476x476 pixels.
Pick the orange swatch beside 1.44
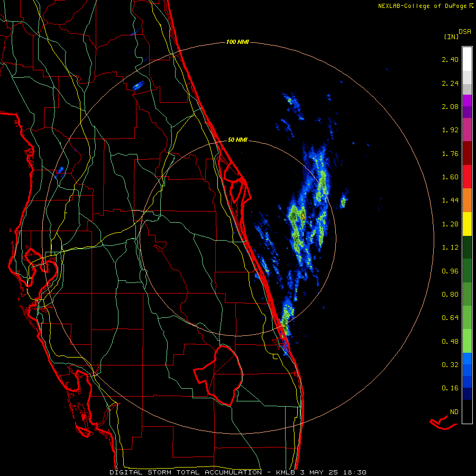pos(467,200)
